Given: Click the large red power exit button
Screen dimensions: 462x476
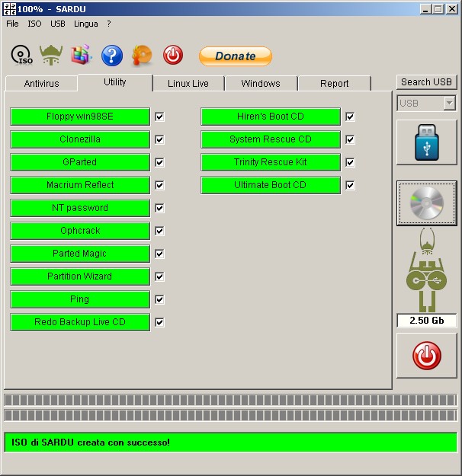Looking at the screenshot, I should pyautogui.click(x=427, y=356).
